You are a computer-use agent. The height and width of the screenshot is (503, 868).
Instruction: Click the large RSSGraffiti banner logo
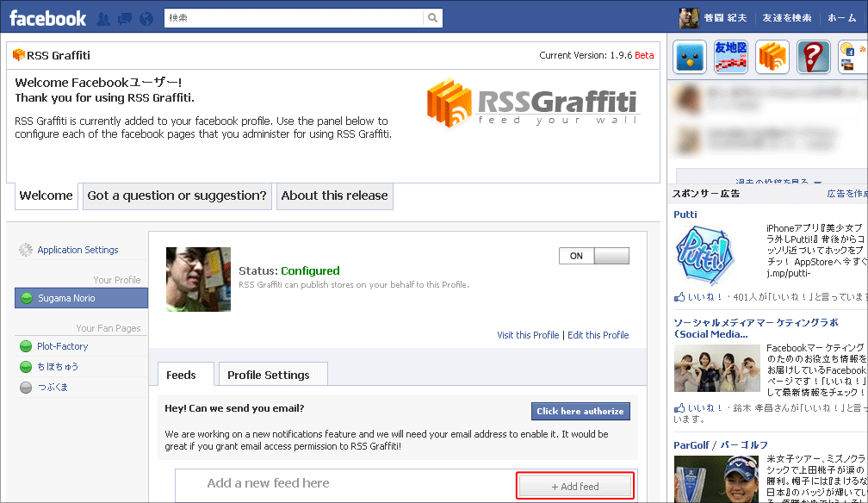coord(532,103)
